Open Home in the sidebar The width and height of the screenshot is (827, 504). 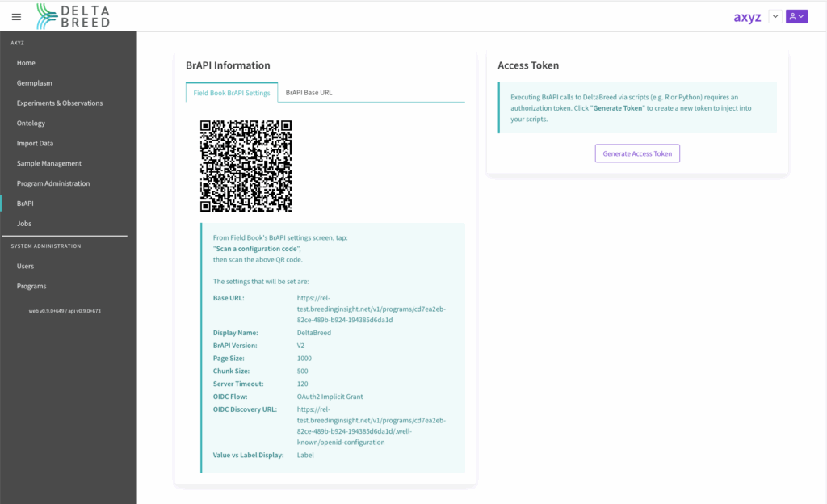point(26,63)
